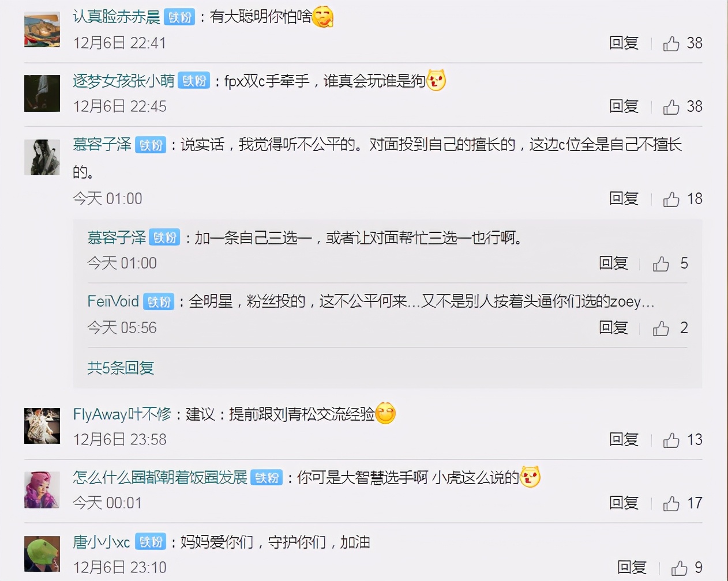Thumbs-up FlyAway叶不修's comment

[x=671, y=440]
